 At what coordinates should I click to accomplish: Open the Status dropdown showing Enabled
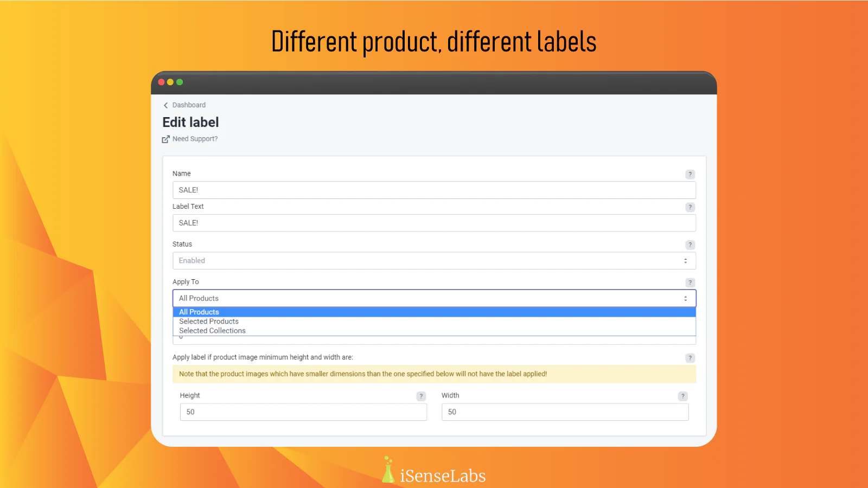point(434,261)
